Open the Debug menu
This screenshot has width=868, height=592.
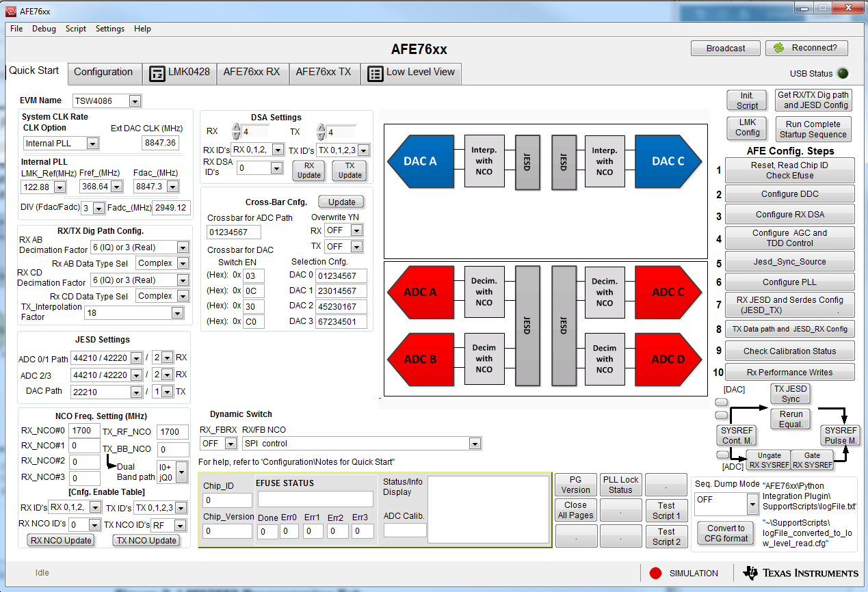(44, 29)
